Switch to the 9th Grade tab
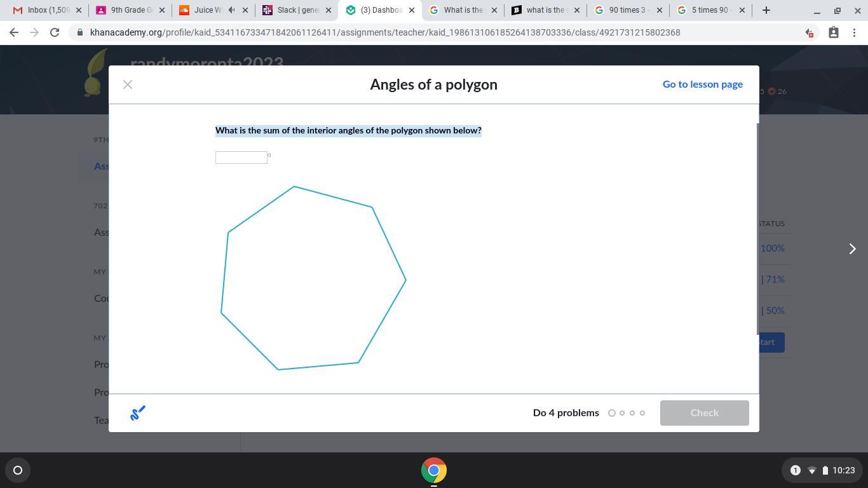 (130, 10)
